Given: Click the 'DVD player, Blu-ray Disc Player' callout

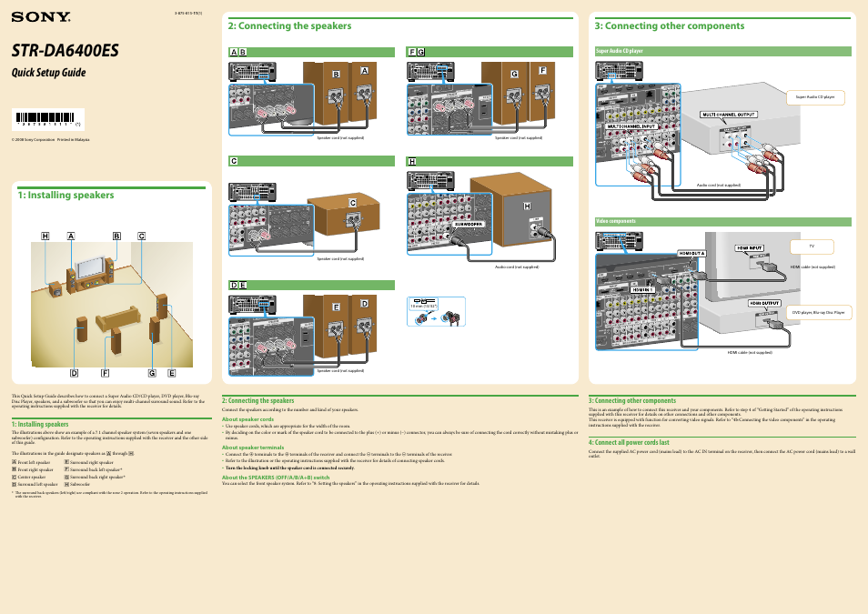Looking at the screenshot, I should pos(819,313).
